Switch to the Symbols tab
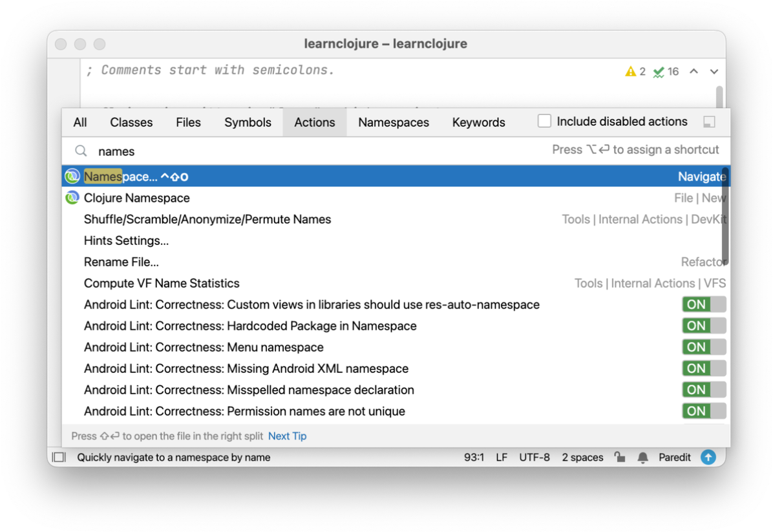This screenshot has width=773, height=532. [x=248, y=122]
